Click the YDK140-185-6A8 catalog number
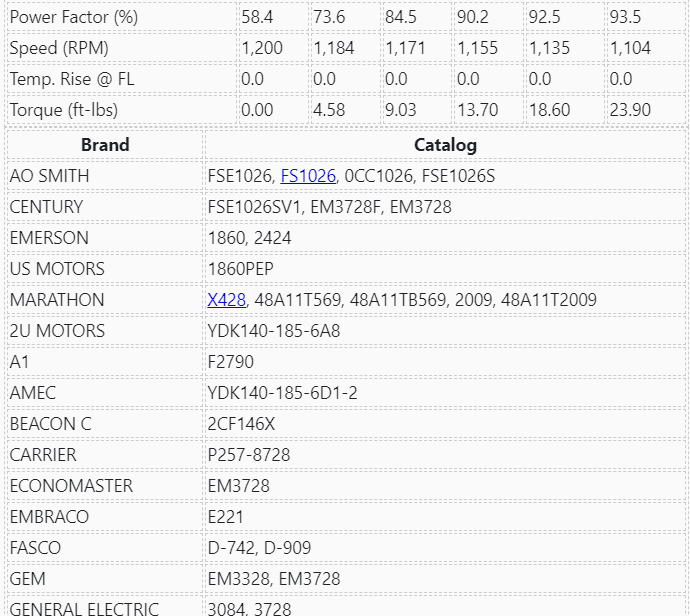690x616 pixels. pos(273,331)
